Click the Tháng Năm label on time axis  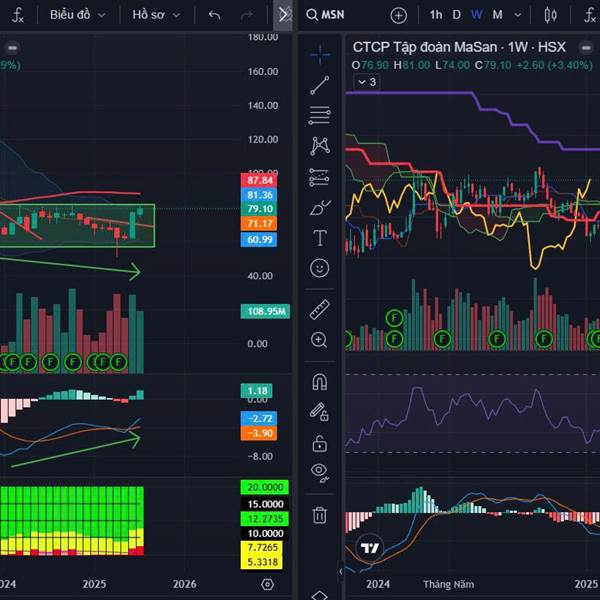[x=448, y=584]
